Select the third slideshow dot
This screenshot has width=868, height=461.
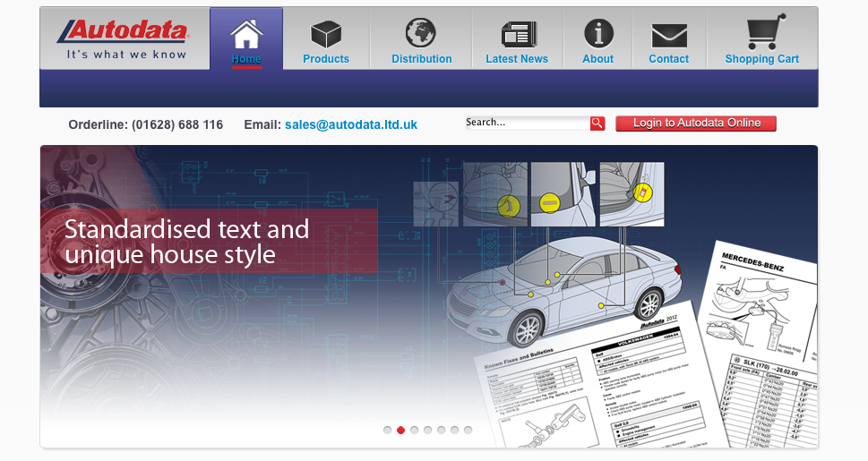click(414, 430)
